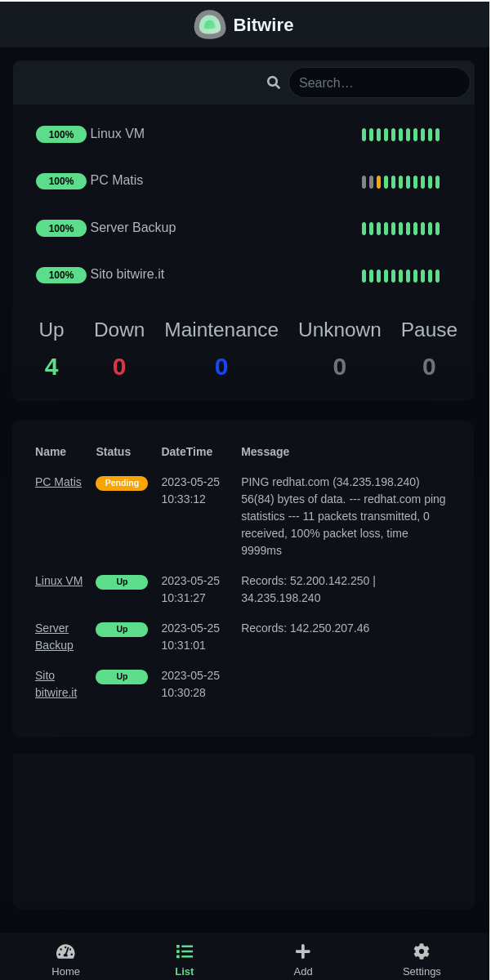Focus the Search input field
The width and height of the screenshot is (491, 980).
coord(379,82)
